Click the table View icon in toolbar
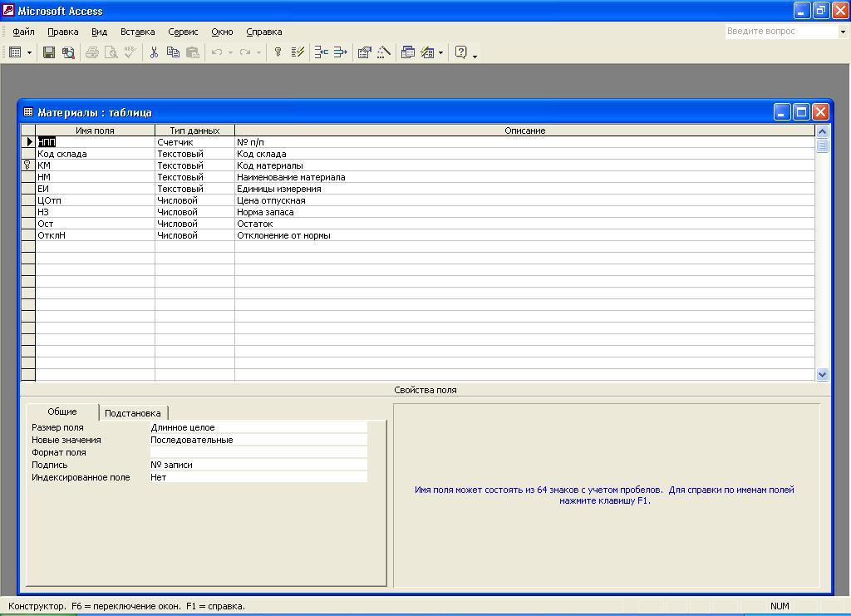This screenshot has width=851, height=616. 15,52
